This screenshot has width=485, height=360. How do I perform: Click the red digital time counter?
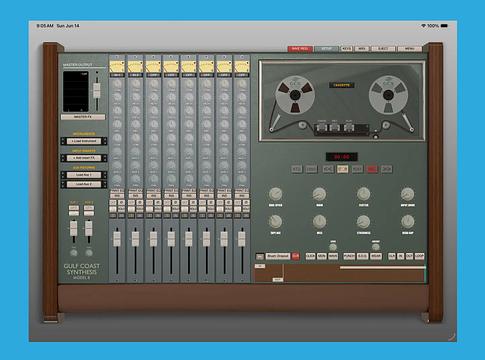click(342, 157)
